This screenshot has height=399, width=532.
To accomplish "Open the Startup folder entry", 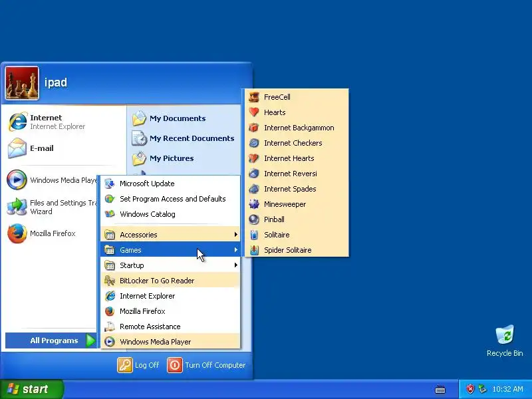I will tap(170, 265).
